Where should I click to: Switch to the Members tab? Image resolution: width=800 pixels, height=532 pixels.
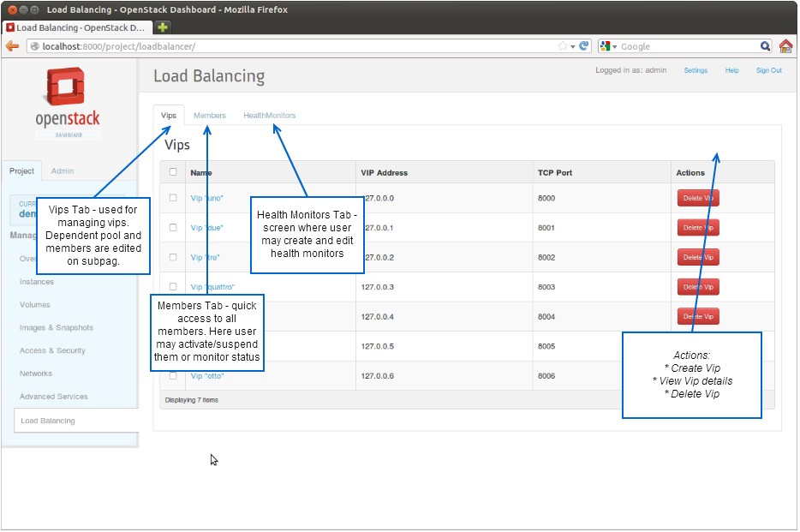(210, 115)
